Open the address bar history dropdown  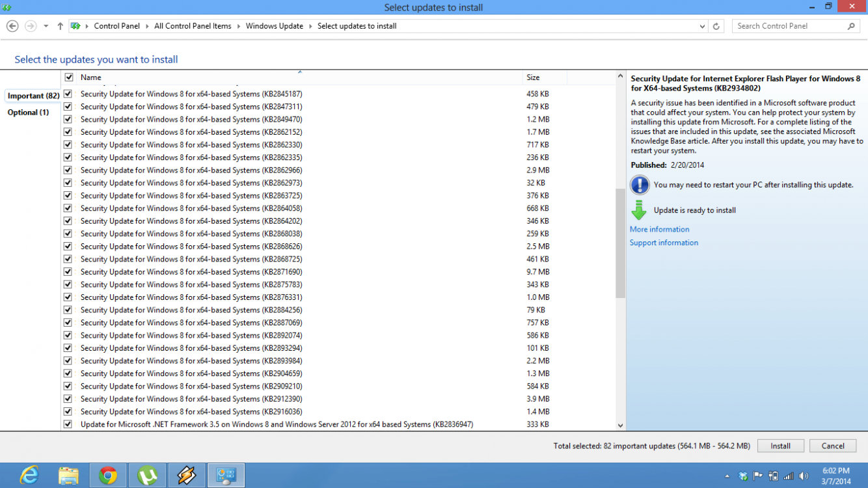coord(702,26)
